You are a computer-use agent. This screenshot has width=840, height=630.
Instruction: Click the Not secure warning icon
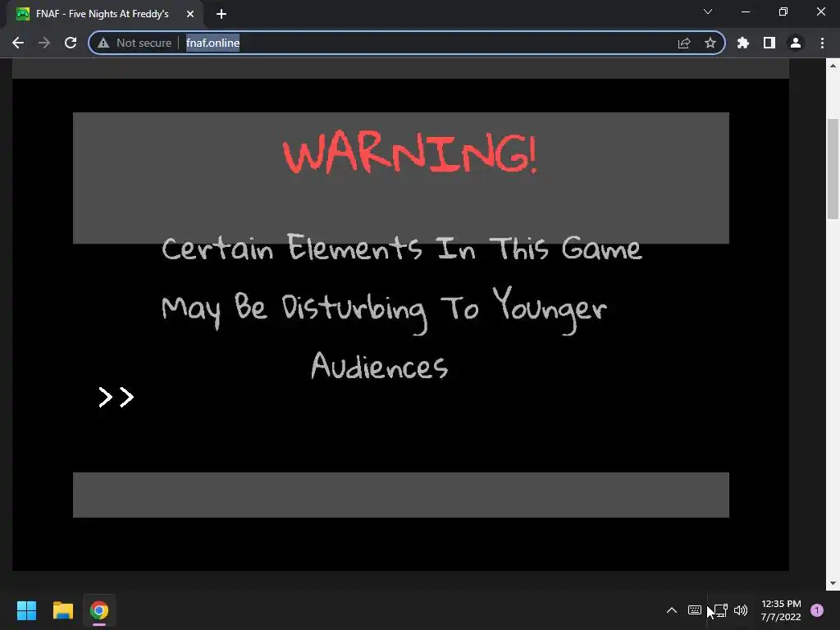pos(103,43)
